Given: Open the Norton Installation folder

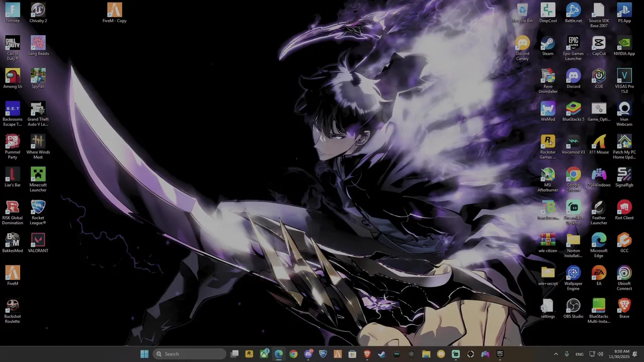Looking at the screenshot, I should (573, 245).
